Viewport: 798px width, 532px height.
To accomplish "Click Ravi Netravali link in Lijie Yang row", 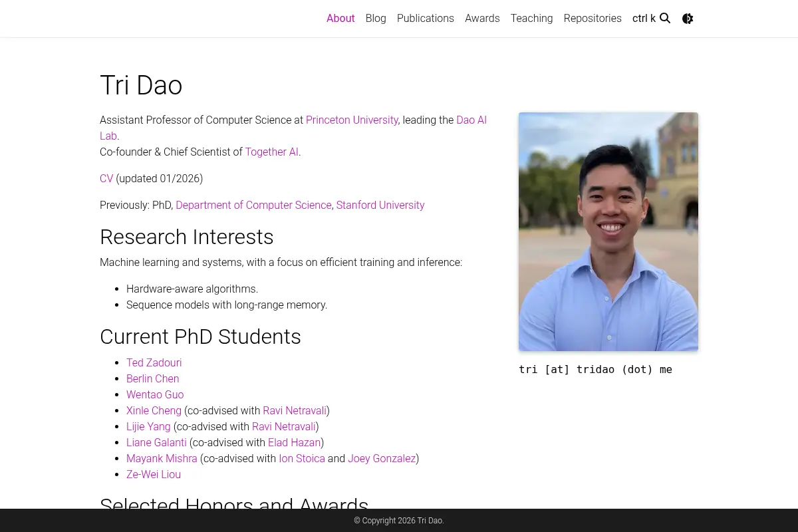I will tap(284, 427).
